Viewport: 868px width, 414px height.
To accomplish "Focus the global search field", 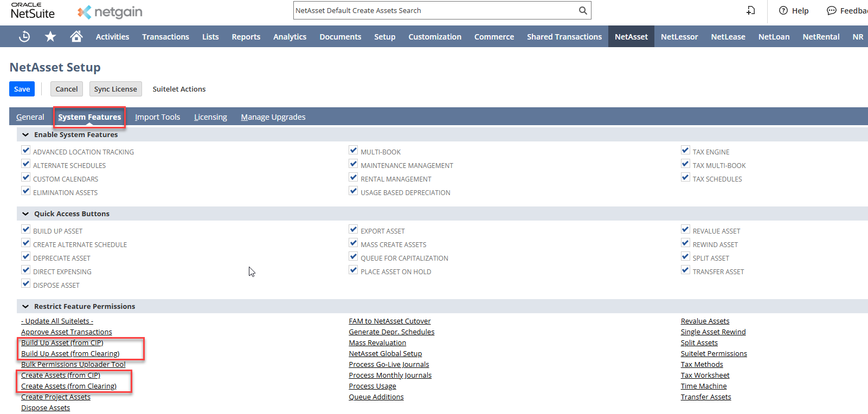I will pyautogui.click(x=434, y=10).
